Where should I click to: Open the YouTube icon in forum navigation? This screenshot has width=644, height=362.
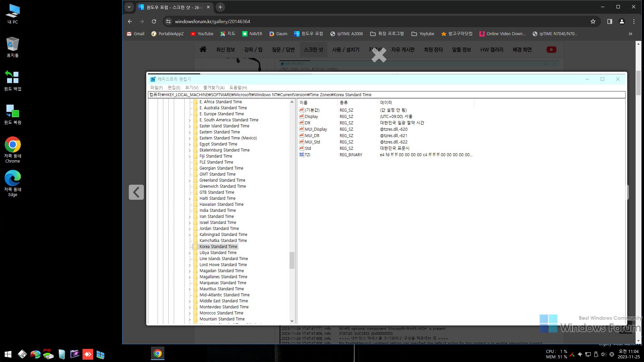point(551,50)
